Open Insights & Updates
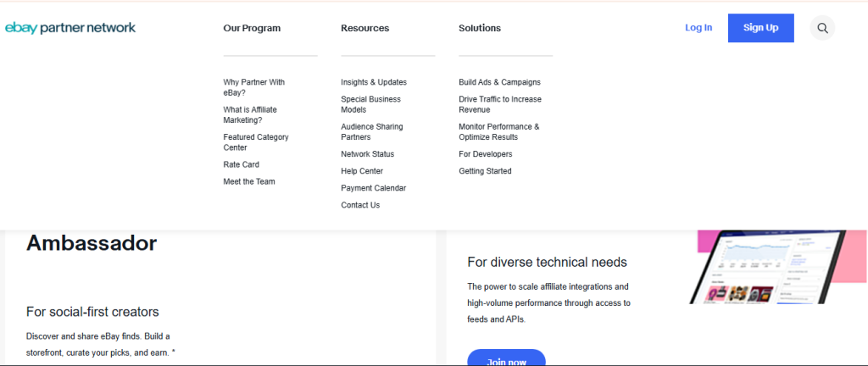The image size is (868, 366). (x=374, y=82)
